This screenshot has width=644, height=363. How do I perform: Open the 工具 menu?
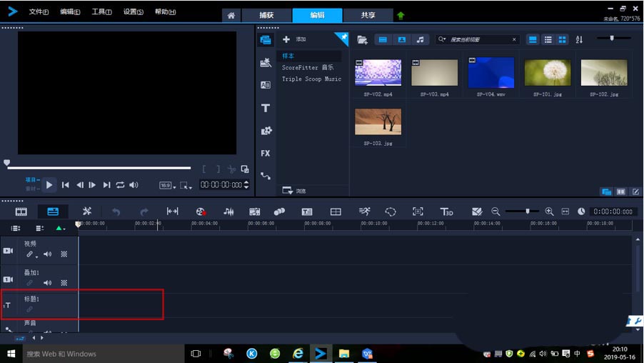click(x=101, y=11)
